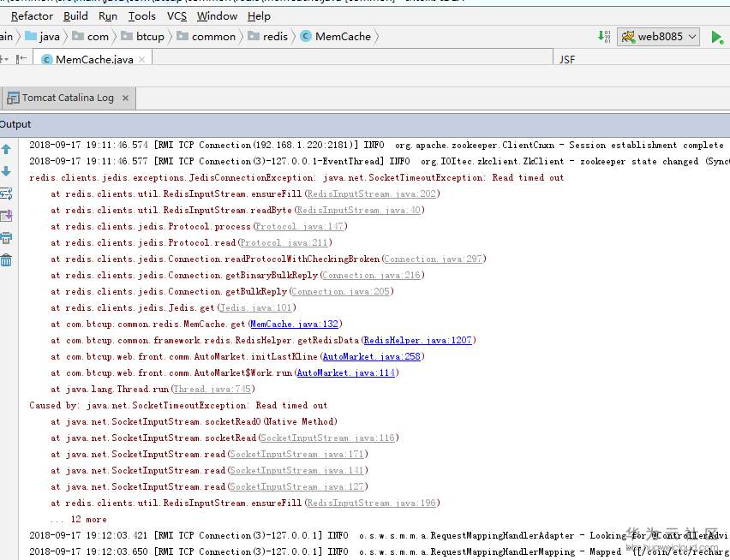
Task: Open link SocketInputStream.java:116
Action: (x=328, y=438)
